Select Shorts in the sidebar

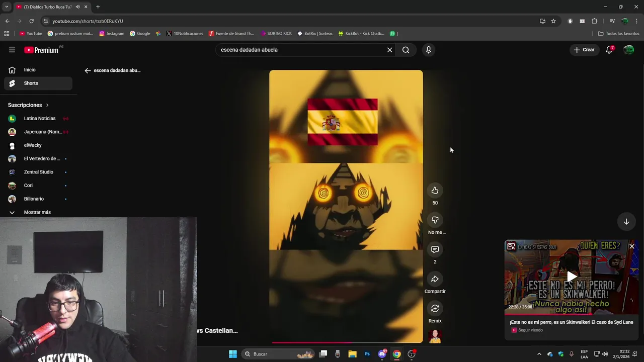pyautogui.click(x=38, y=83)
